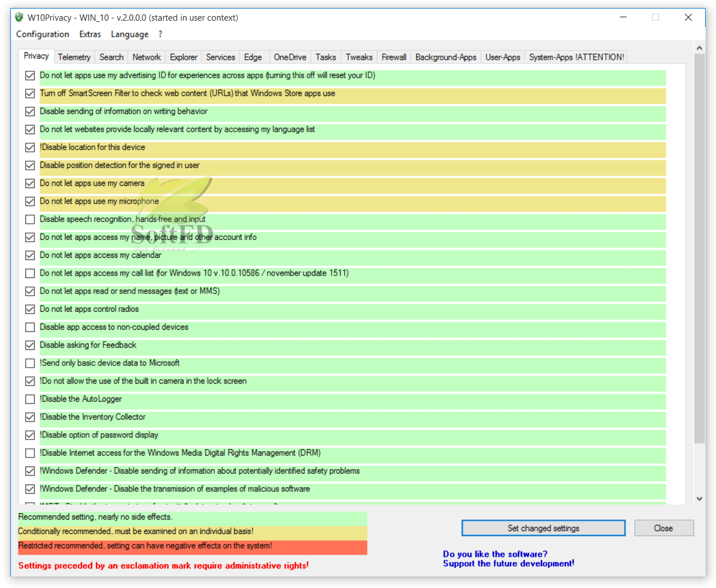Image resolution: width=716 pixels, height=588 pixels.
Task: Uncheck apps access my calendar checkbox
Action: [x=30, y=255]
